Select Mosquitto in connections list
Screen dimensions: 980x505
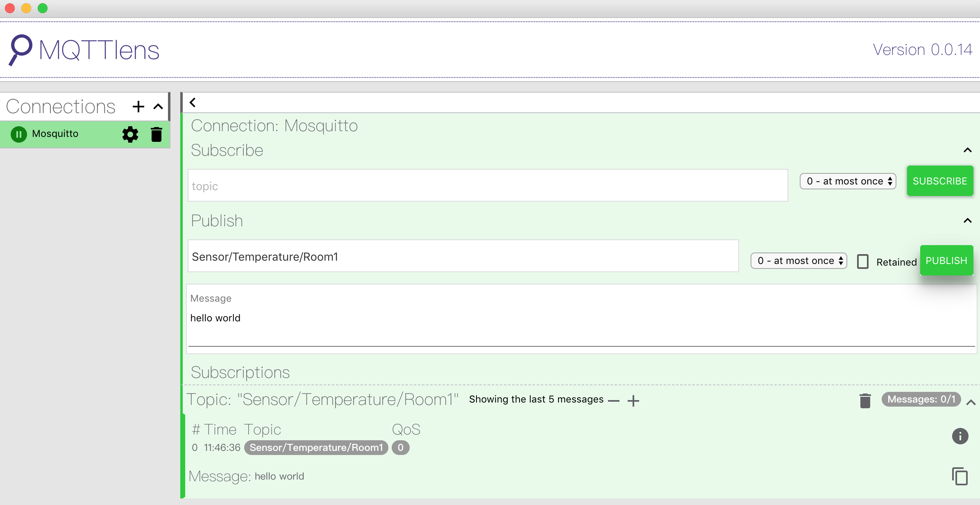tap(55, 134)
